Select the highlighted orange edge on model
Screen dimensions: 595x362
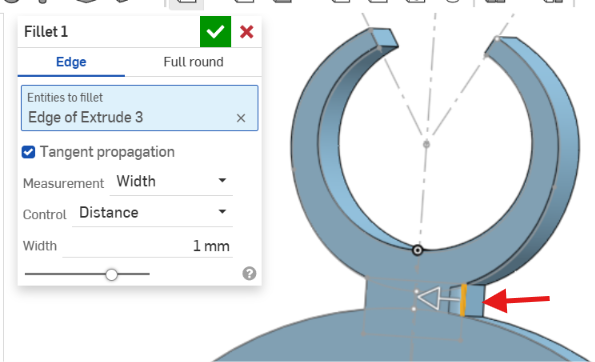tap(463, 300)
